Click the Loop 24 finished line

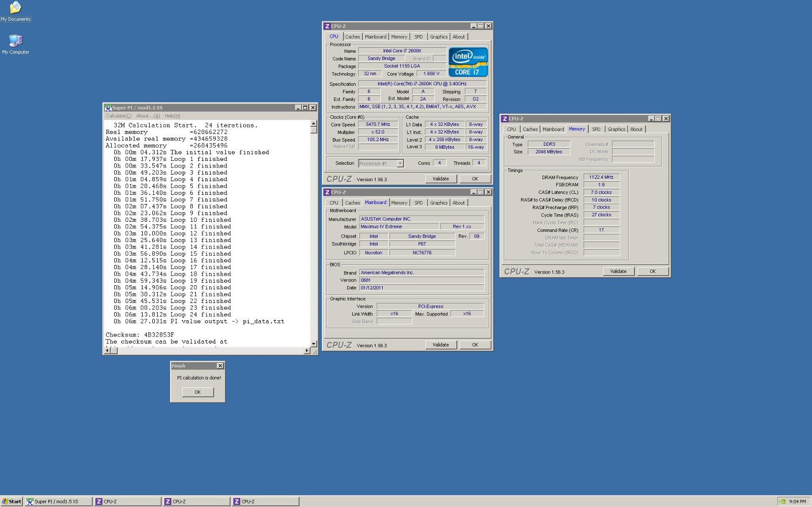(x=173, y=315)
